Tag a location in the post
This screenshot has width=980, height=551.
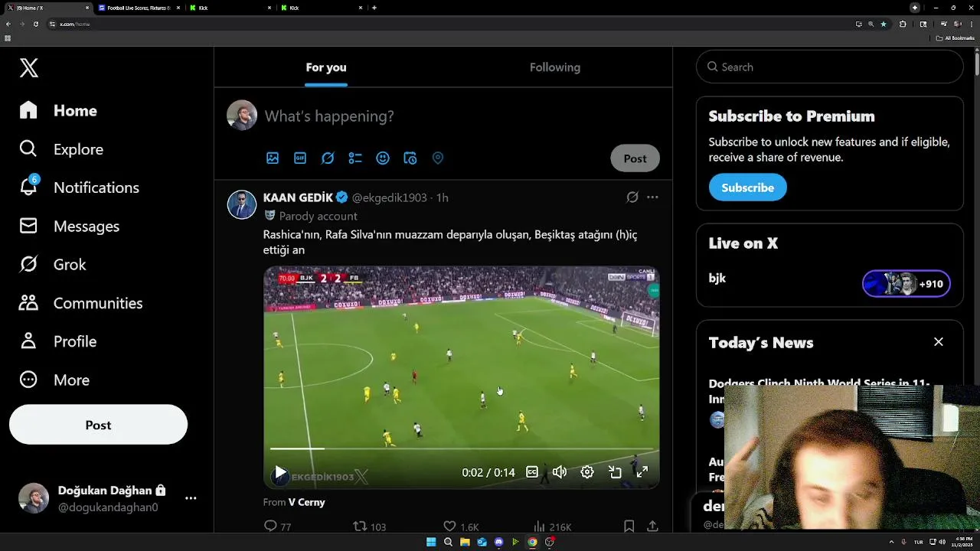438,158
